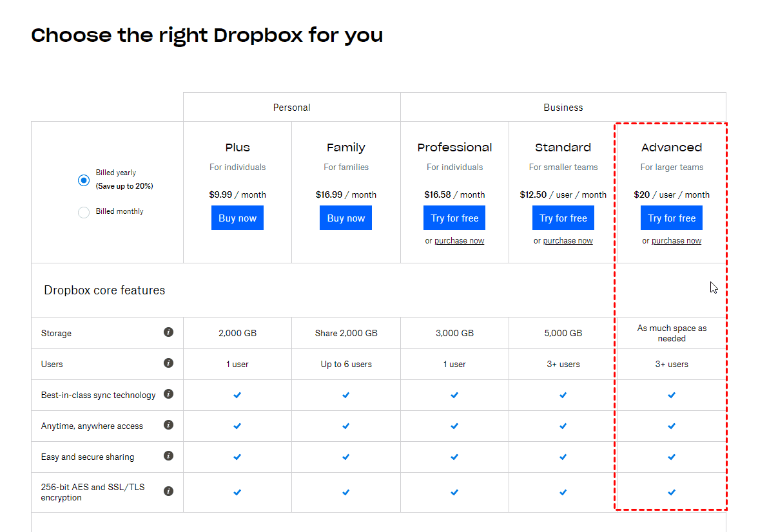The image size is (758, 532).
Task: Click Buy now for the Plus plan
Action: (237, 218)
